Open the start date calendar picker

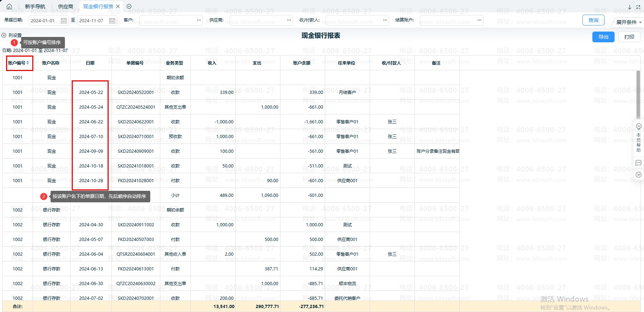click(64, 20)
